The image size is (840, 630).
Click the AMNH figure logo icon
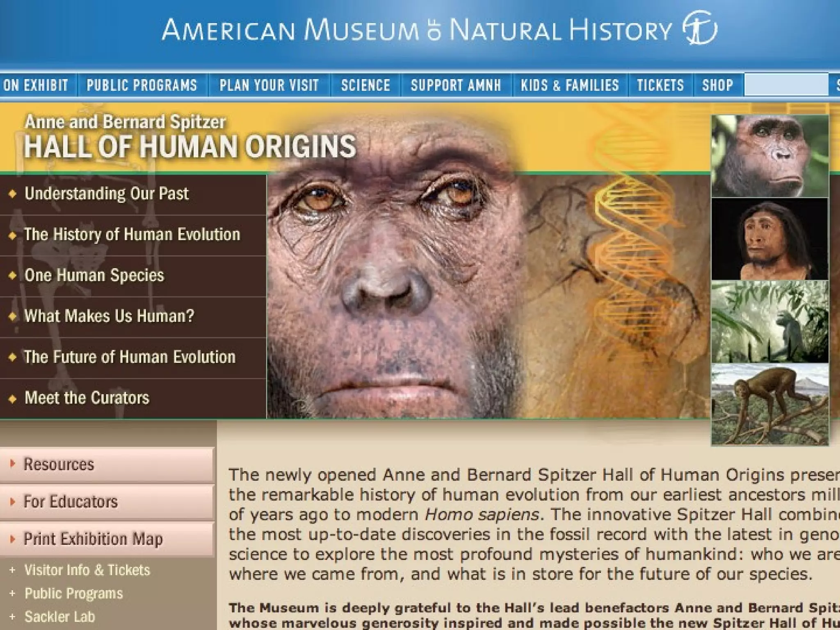pyautogui.click(x=700, y=28)
